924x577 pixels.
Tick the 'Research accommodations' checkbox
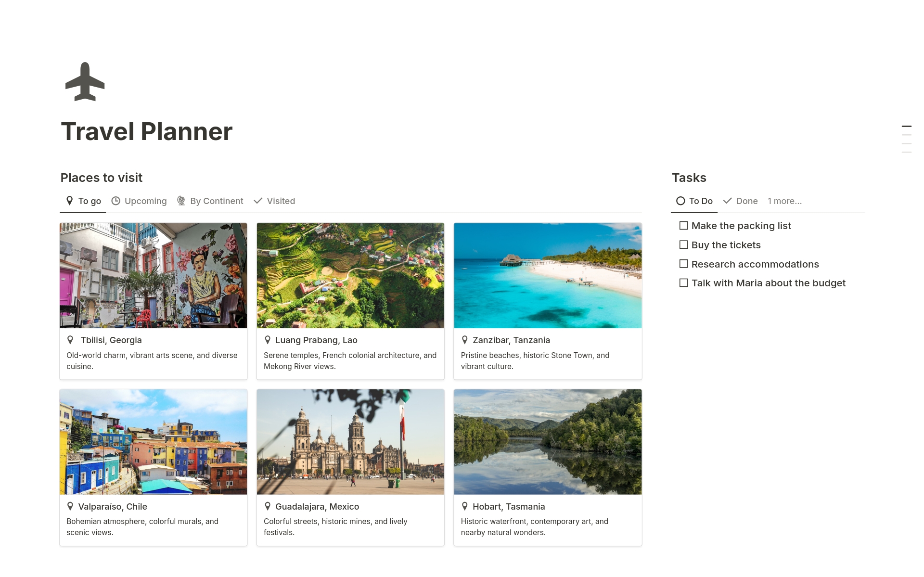click(x=683, y=264)
